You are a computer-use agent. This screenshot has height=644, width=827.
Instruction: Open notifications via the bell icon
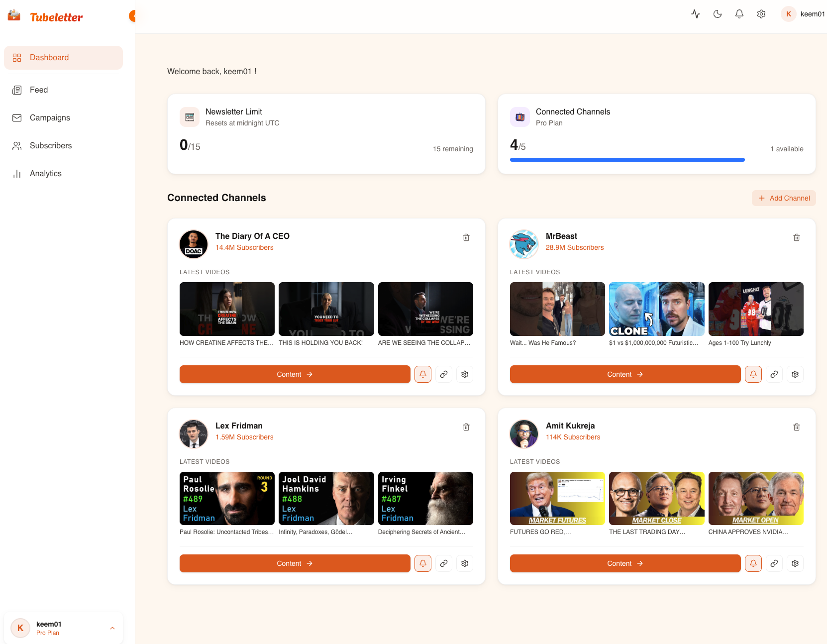[x=739, y=14]
